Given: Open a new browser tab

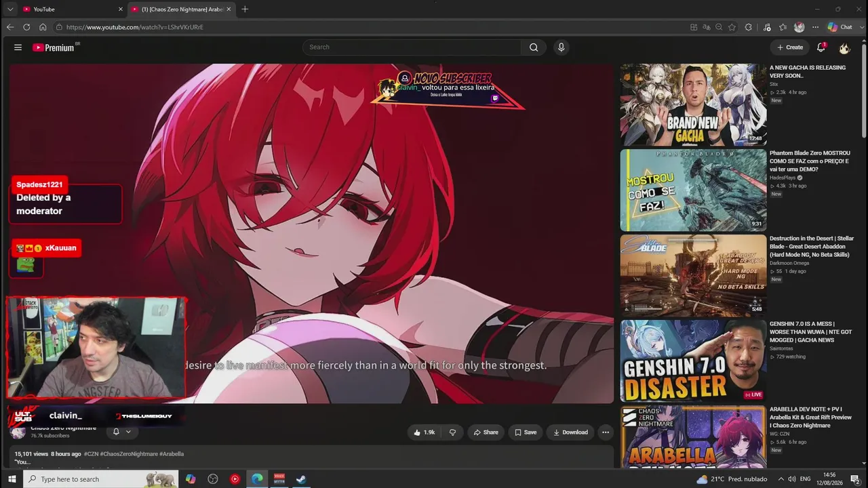Looking at the screenshot, I should point(245,9).
